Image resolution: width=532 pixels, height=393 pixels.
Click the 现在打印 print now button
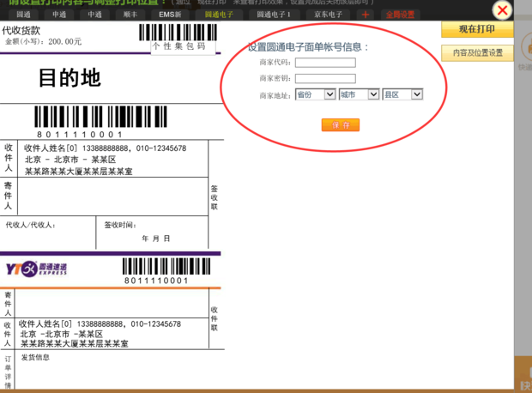coord(477,29)
